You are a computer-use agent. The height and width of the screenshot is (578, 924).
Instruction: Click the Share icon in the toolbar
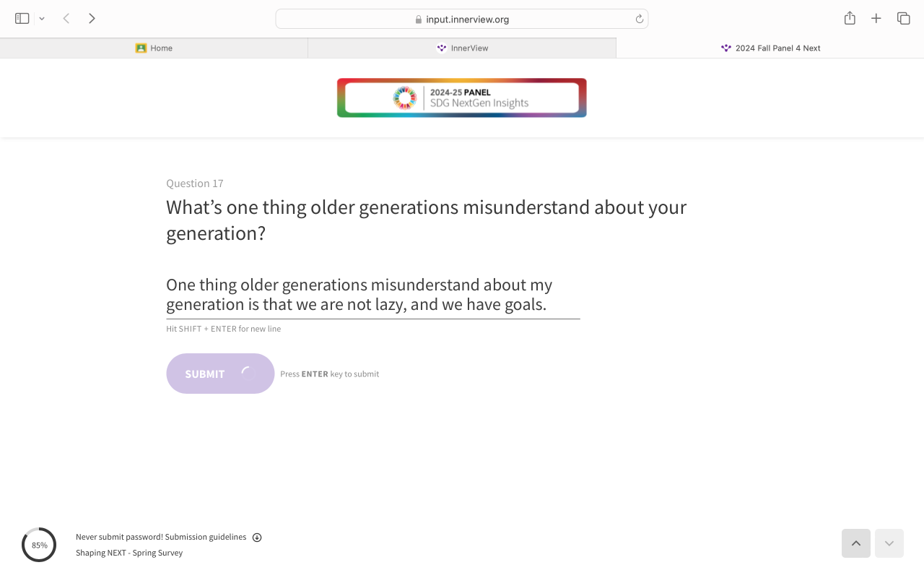coord(850,19)
